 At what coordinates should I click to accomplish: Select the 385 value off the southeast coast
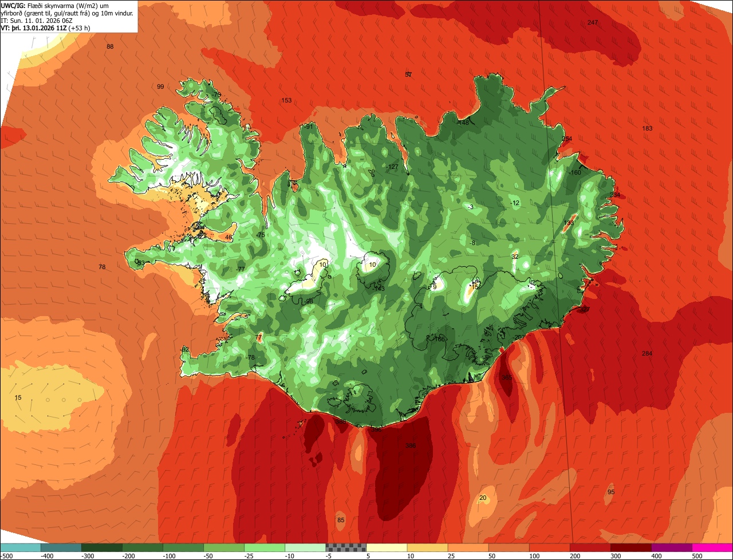(x=506, y=377)
